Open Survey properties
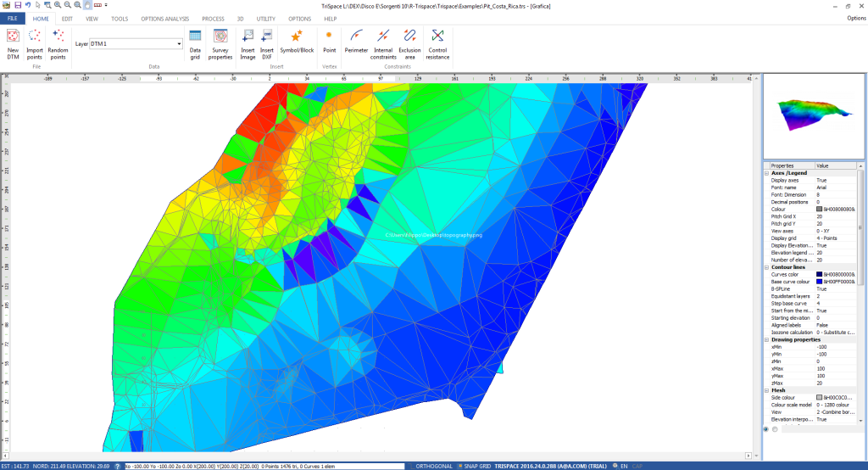The image size is (868, 470). tap(220, 42)
